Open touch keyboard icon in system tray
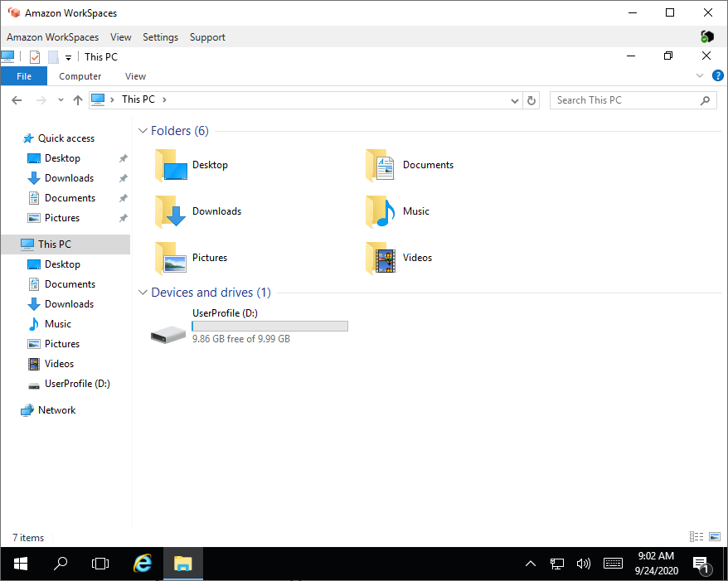Screen dimensions: 728x581 [613, 564]
